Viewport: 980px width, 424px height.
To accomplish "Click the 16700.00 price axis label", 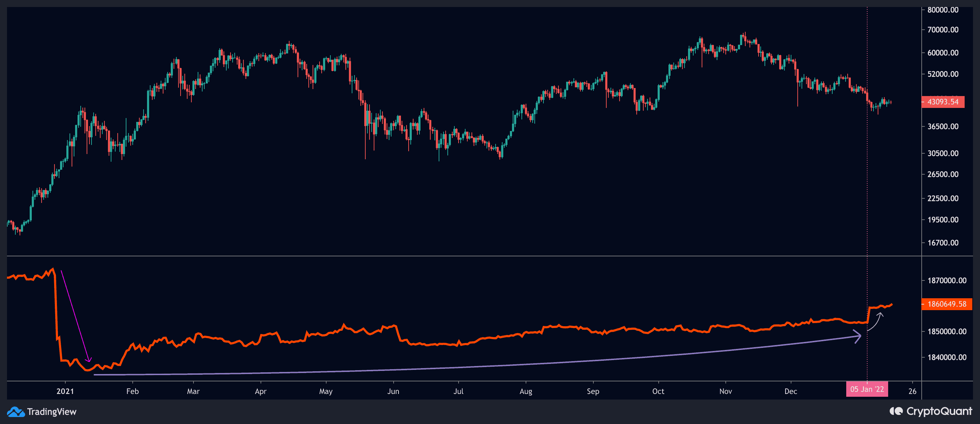I will click(943, 243).
